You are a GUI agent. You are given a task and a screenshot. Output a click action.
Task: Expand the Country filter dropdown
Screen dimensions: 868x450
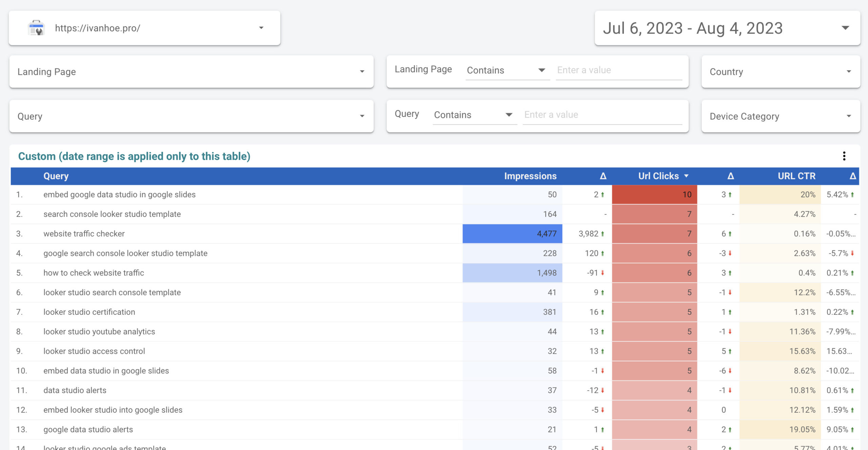[x=849, y=71]
